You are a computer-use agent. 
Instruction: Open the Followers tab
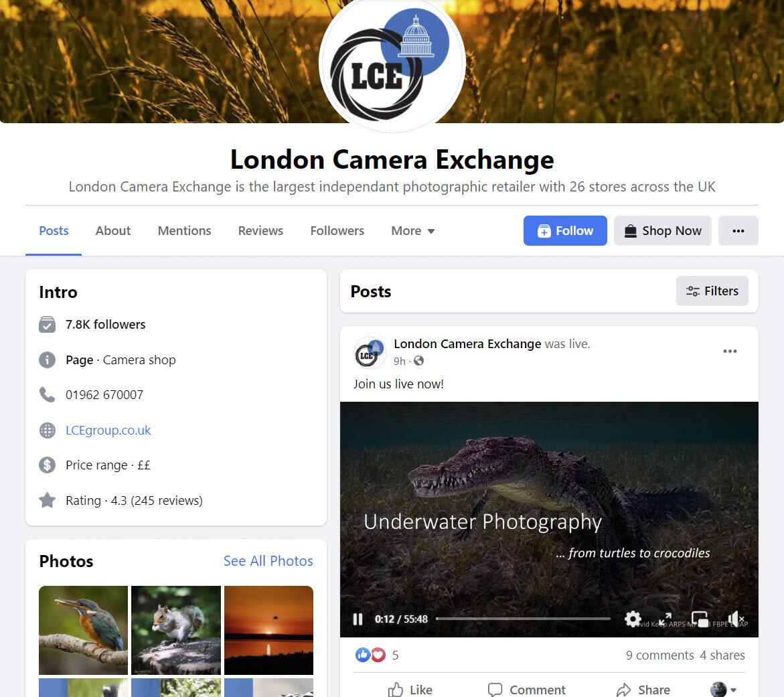[337, 230]
